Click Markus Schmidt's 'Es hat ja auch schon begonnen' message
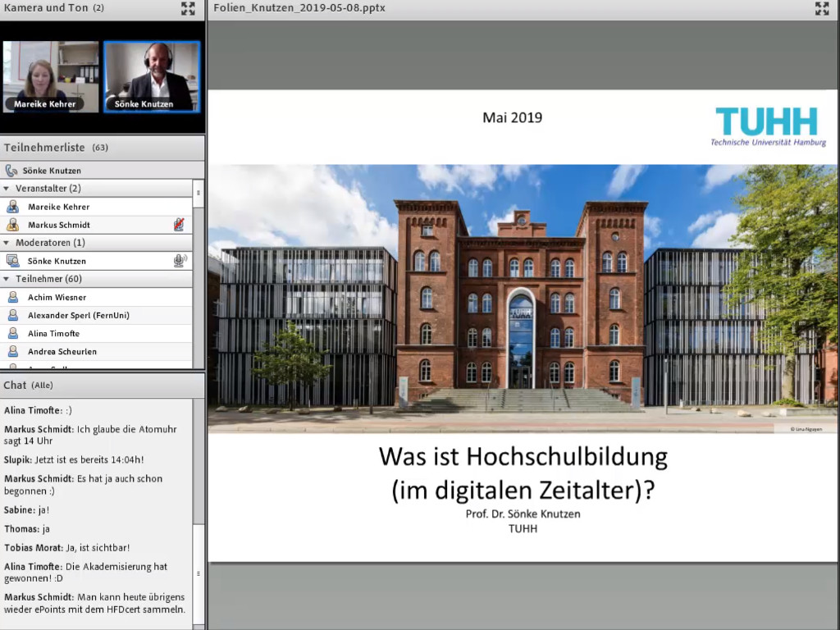This screenshot has height=630, width=840. pos(83,485)
